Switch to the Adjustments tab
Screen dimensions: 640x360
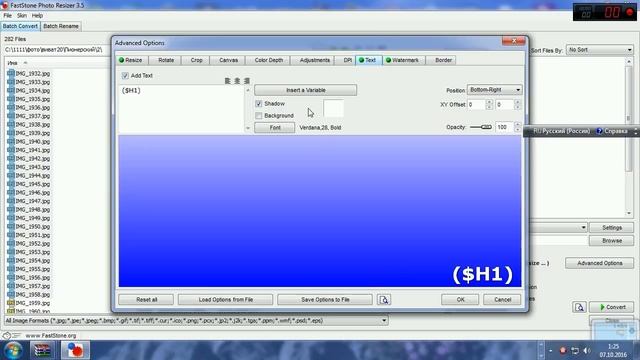(x=314, y=60)
